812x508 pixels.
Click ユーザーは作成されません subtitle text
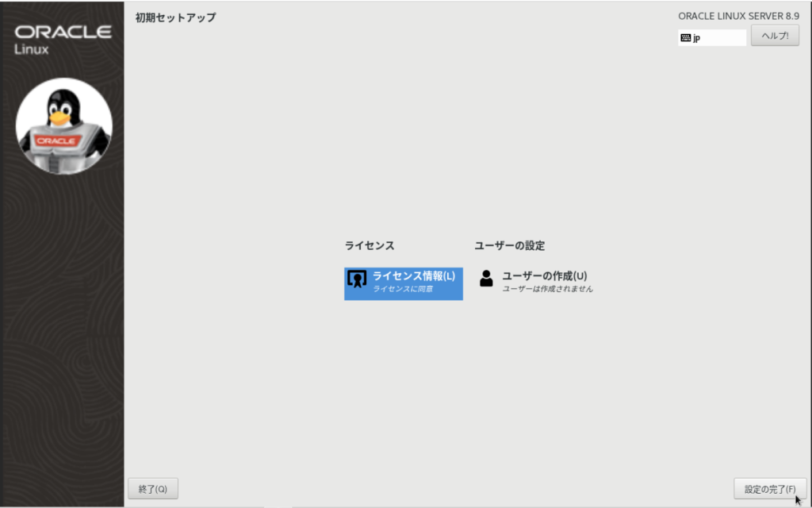550,289
